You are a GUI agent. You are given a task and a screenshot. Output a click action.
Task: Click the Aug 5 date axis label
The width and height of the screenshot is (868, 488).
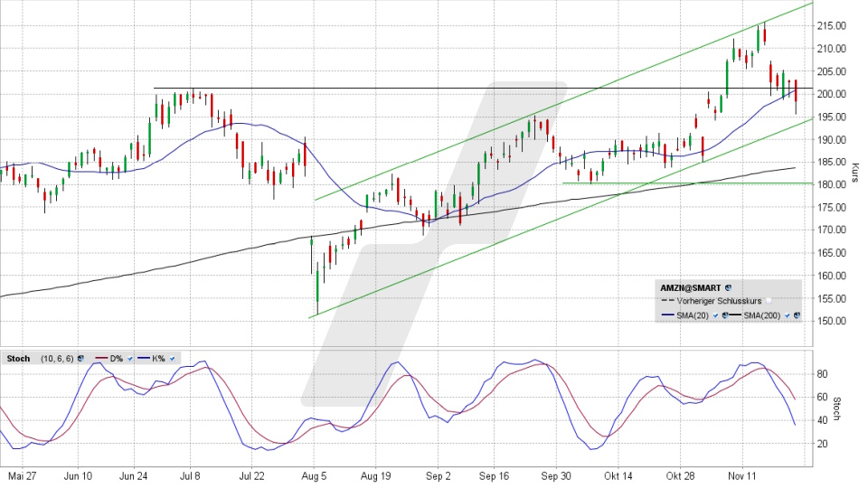(314, 476)
